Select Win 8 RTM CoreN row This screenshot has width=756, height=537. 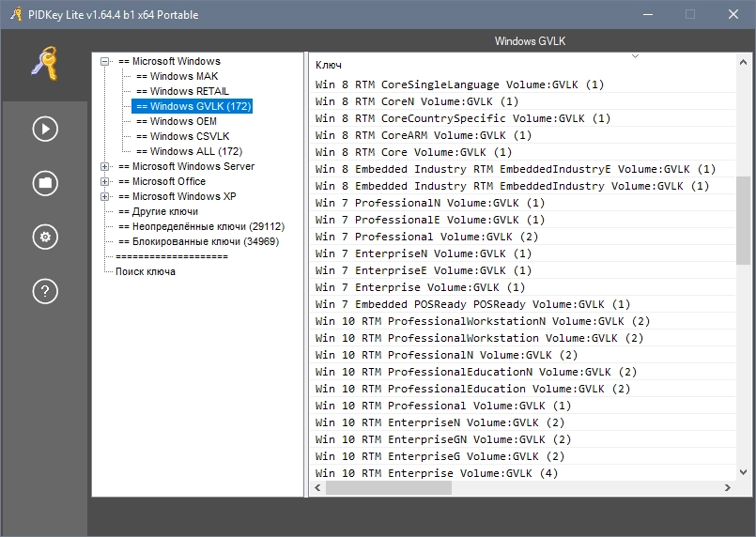coord(522,101)
